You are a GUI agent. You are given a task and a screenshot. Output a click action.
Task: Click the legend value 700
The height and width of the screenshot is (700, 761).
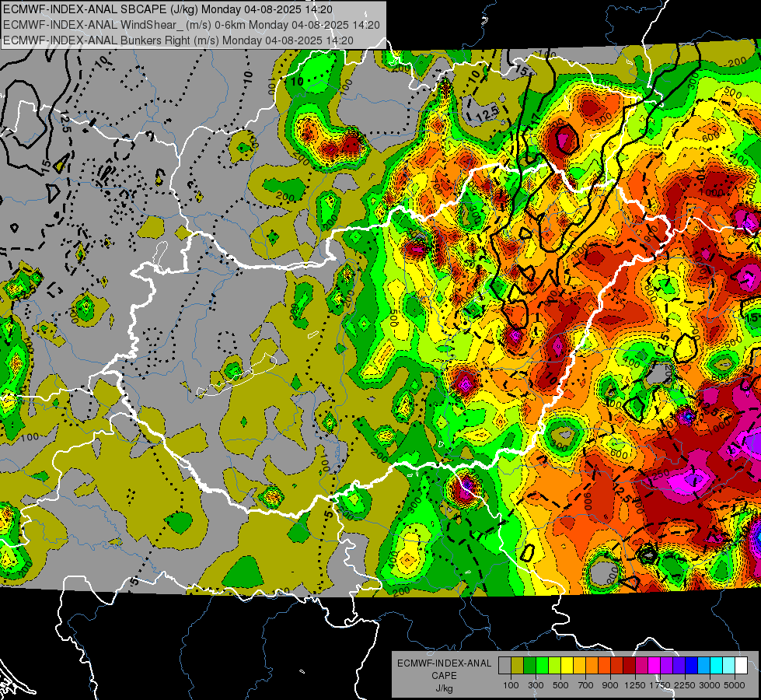pos(586,685)
